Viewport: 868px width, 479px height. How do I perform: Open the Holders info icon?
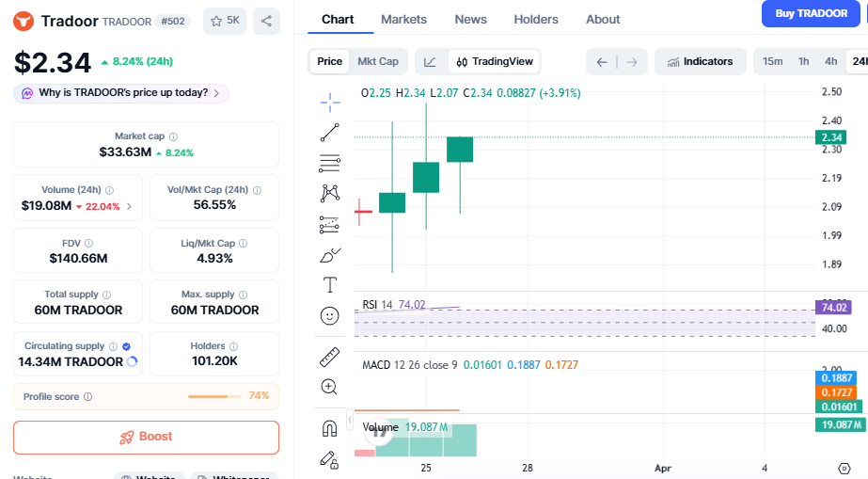click(233, 346)
